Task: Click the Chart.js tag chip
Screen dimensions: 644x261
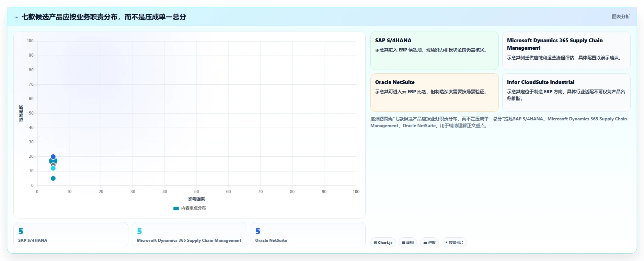Action: click(383, 242)
